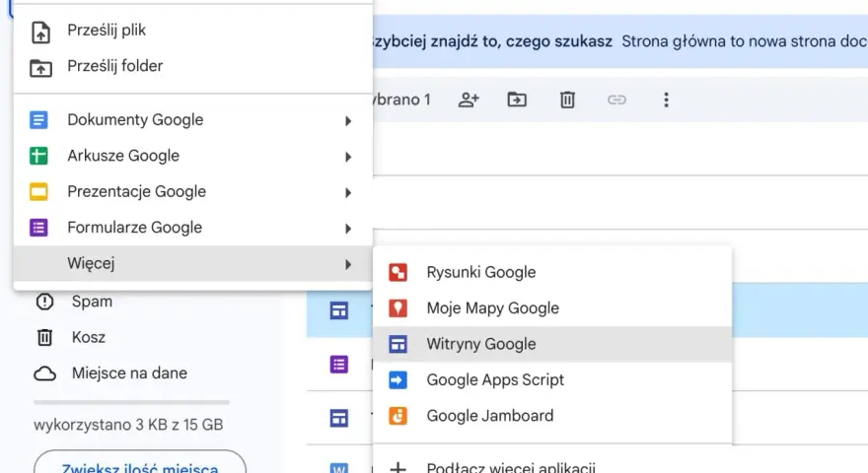This screenshot has height=473, width=868.
Task: Click the purple Formularze Google icon
Action: pos(38,228)
